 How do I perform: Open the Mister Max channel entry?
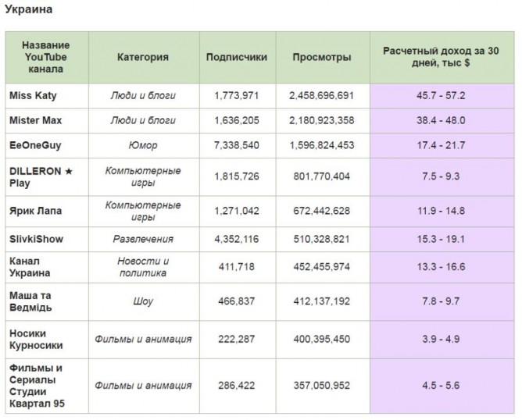[35, 120]
